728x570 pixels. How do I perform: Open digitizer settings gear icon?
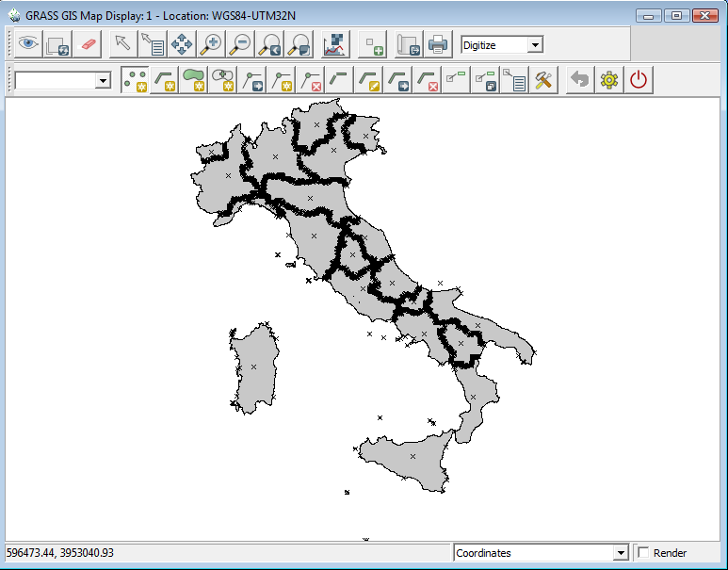pos(609,80)
